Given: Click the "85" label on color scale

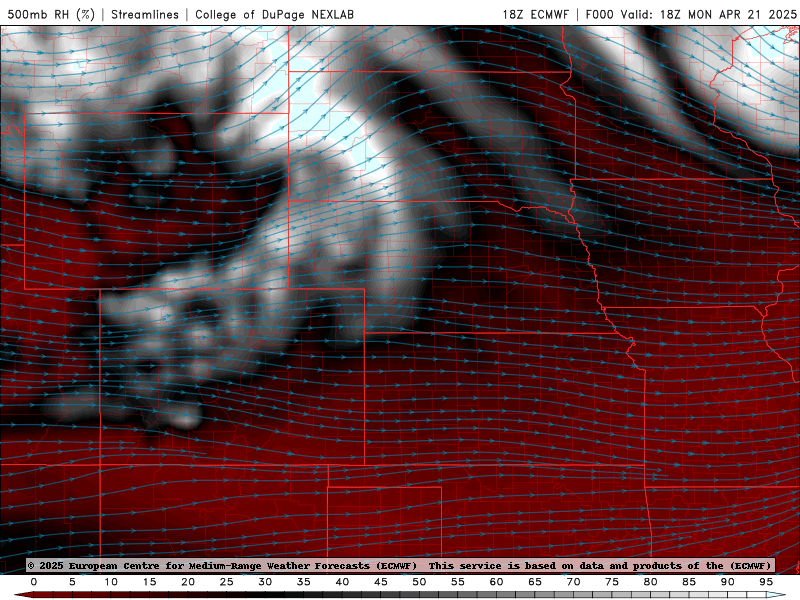Looking at the screenshot, I should [689, 582].
